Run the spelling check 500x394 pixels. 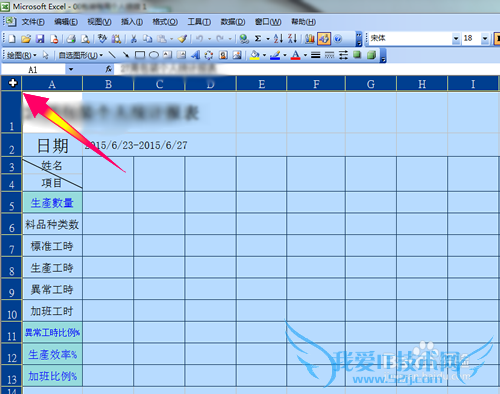point(102,39)
